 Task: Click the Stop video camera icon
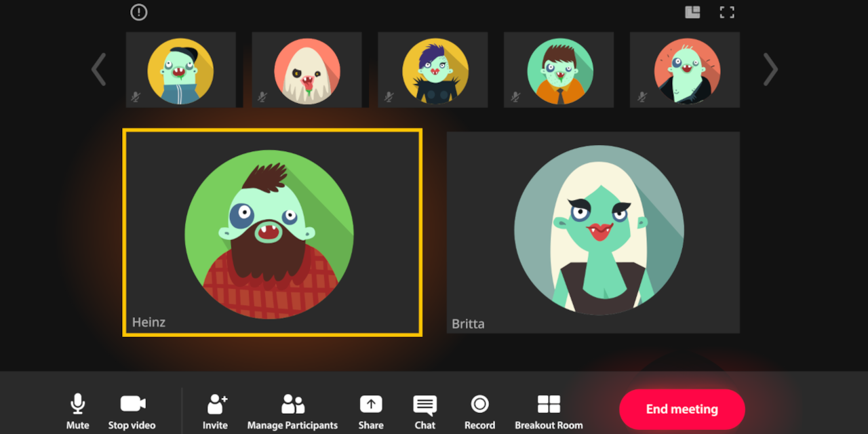pyautogui.click(x=132, y=404)
